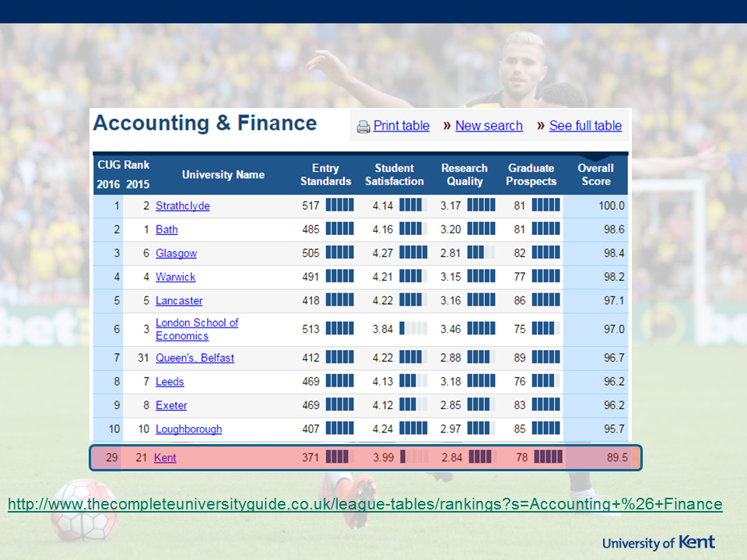The width and height of the screenshot is (747, 560).
Task: Click the New search link
Action: (x=489, y=126)
